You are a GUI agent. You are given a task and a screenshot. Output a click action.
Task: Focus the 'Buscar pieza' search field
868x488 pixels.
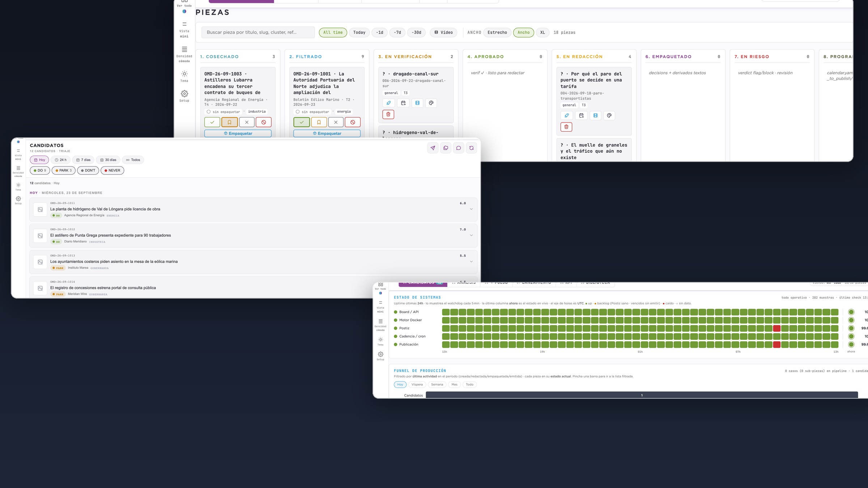(x=258, y=33)
